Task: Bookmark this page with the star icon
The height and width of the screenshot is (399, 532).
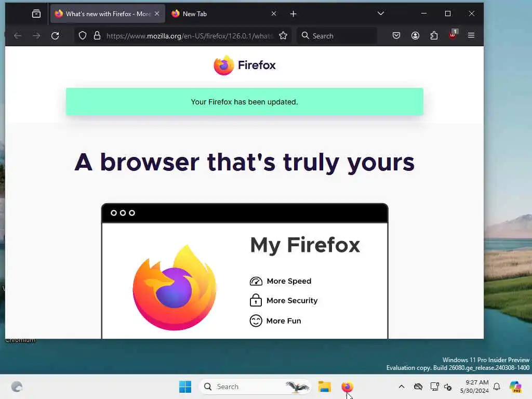Action: [283, 36]
